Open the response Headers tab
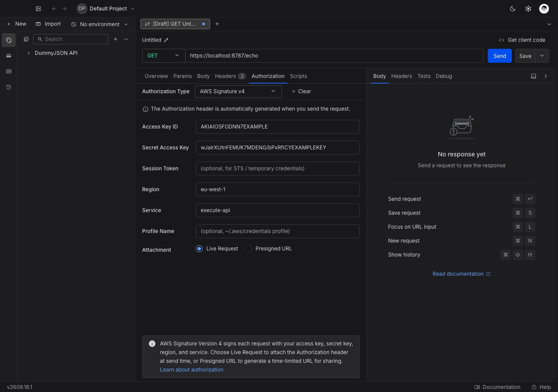 (x=401, y=76)
